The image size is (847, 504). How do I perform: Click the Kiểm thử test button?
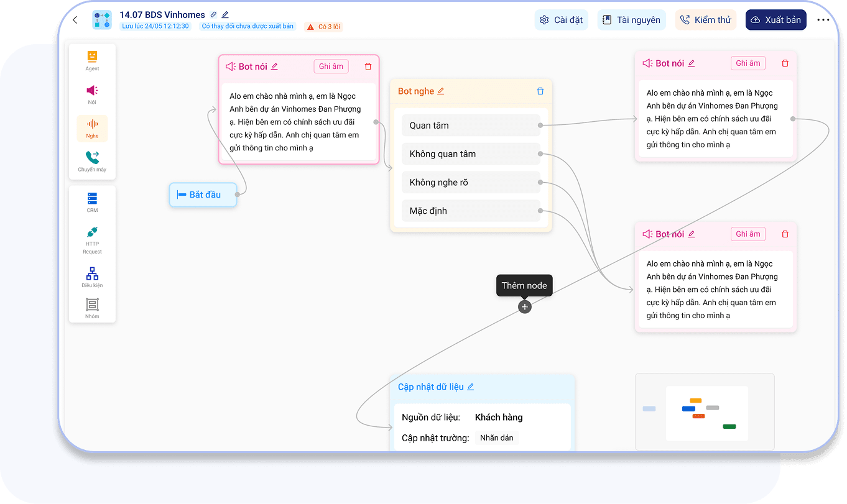[x=706, y=20]
